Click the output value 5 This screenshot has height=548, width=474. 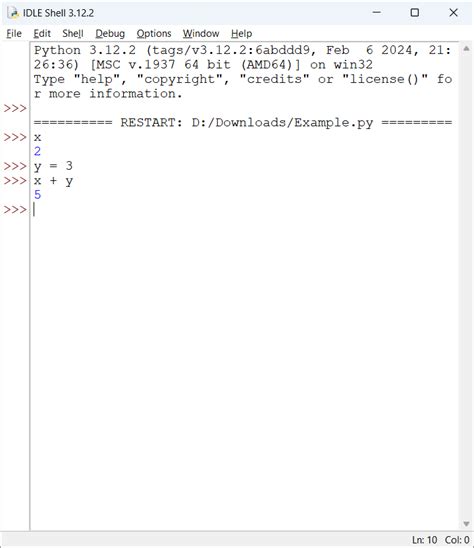pos(37,195)
